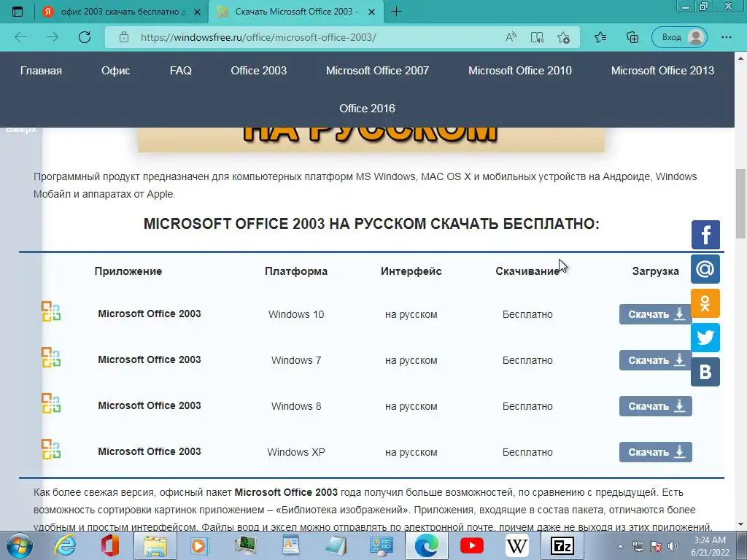Image resolution: width=747 pixels, height=560 pixels.
Task: Open a new browser tab
Action: coord(396,12)
